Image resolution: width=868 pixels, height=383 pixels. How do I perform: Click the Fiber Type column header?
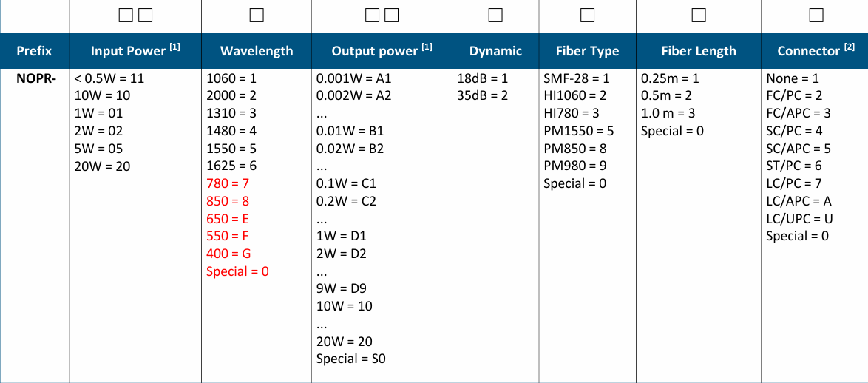[x=587, y=52]
